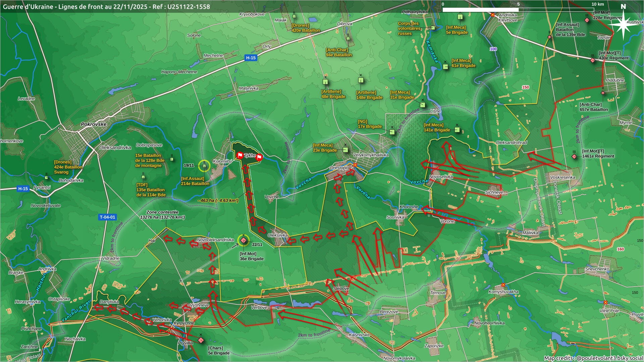Select the 141e Brigade green unit icon
This screenshot has height=362, width=644.
[x=457, y=130]
